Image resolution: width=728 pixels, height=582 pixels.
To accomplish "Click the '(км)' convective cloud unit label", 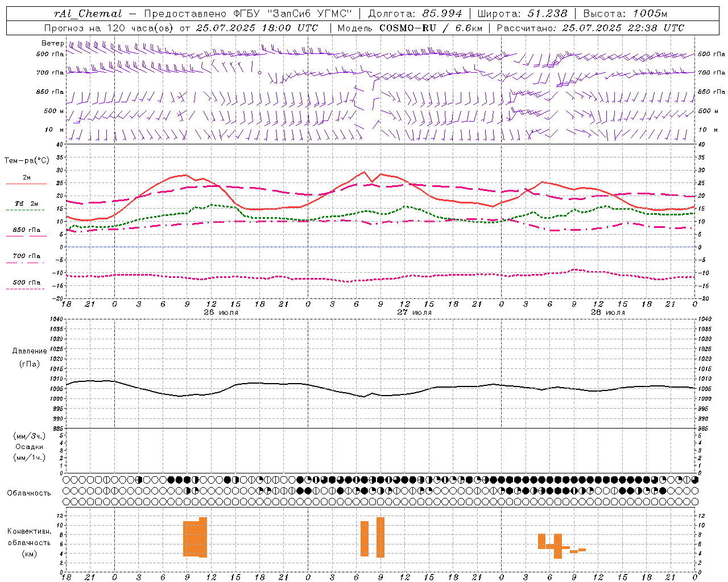I will coord(30,554).
